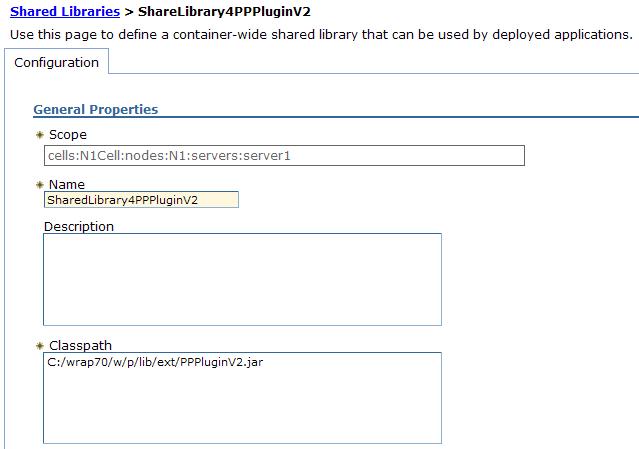
Task: Select the General Properties section heading
Action: 96,109
